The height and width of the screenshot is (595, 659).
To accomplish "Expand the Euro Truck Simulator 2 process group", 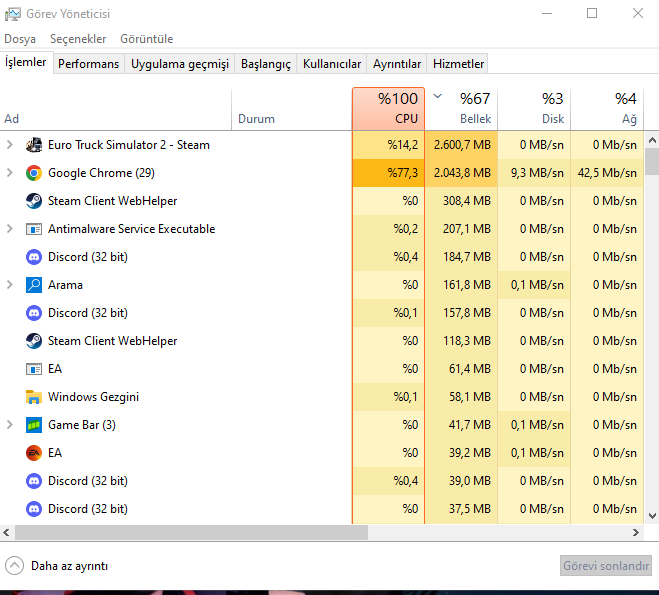I will (x=10, y=145).
